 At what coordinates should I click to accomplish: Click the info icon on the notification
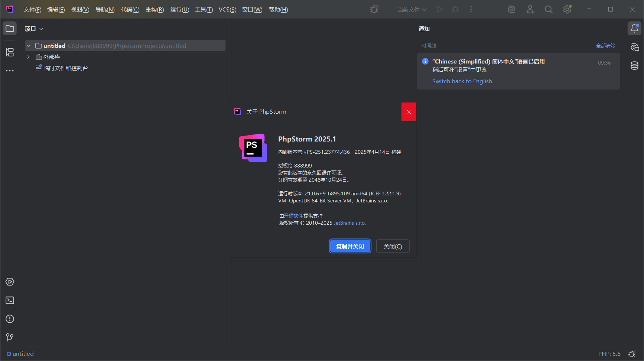[x=425, y=62]
